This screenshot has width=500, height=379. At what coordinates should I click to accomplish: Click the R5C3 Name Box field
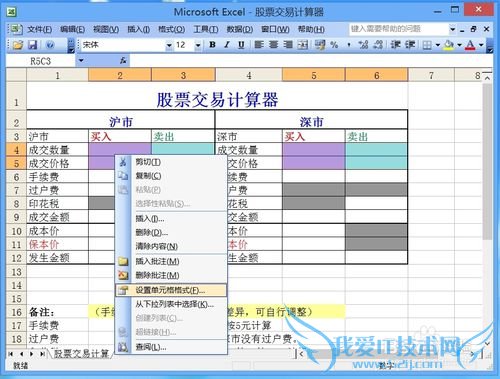point(41,61)
